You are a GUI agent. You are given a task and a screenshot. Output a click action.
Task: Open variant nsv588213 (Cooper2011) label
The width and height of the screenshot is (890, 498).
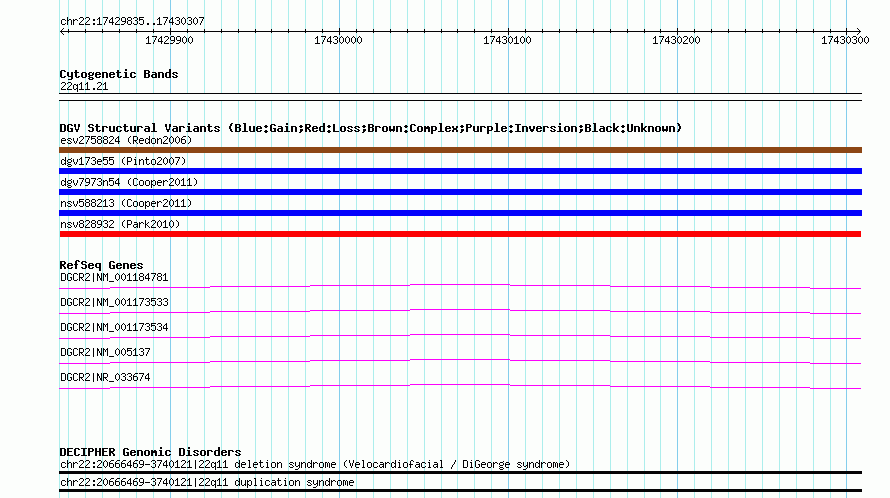coord(126,203)
